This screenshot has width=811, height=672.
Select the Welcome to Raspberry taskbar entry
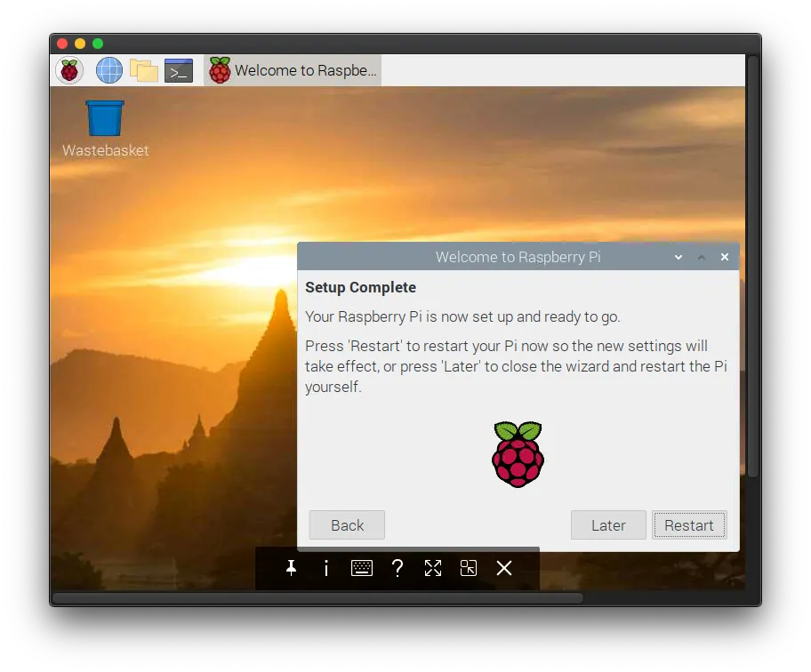pos(292,70)
